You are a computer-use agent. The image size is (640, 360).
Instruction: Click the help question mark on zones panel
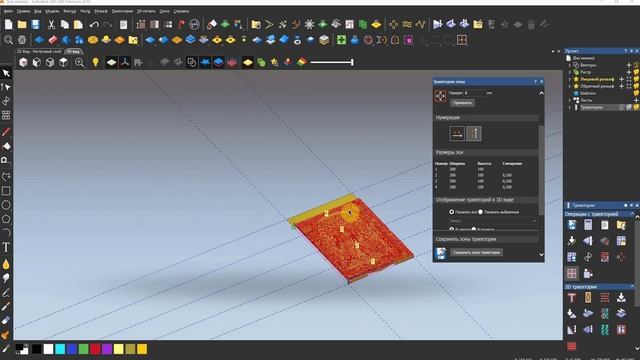tap(535, 82)
